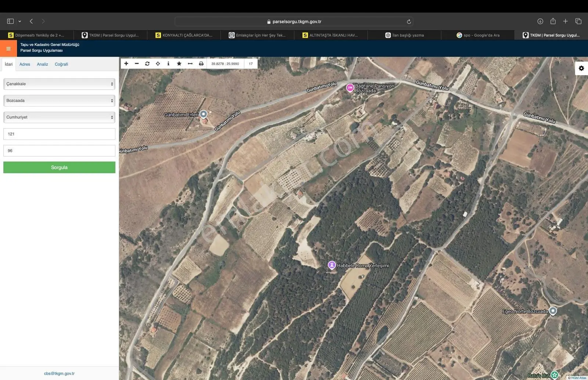Open the Cumhuriyet neighborhood dropdown
This screenshot has height=380, width=588.
pos(59,117)
